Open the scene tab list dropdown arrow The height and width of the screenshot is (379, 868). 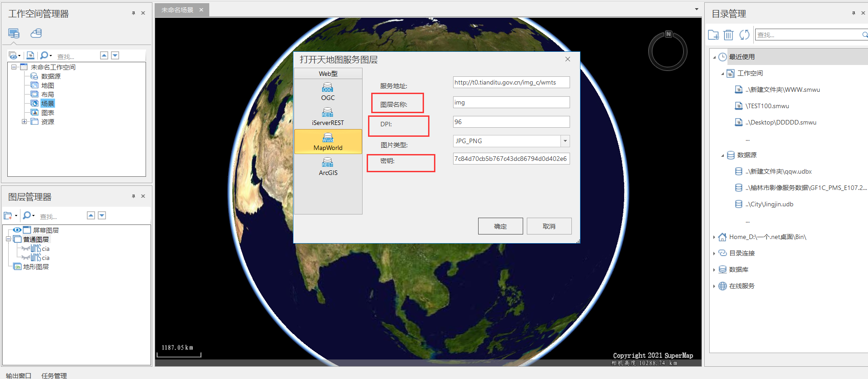coord(696,9)
